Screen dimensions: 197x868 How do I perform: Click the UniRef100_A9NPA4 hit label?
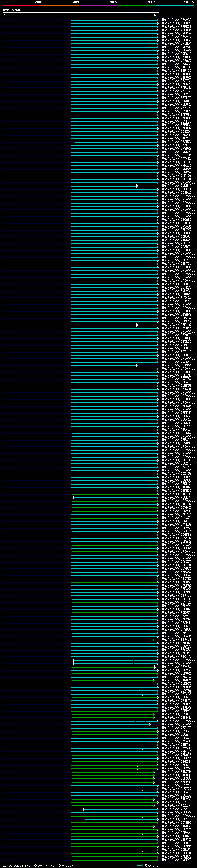177,172
